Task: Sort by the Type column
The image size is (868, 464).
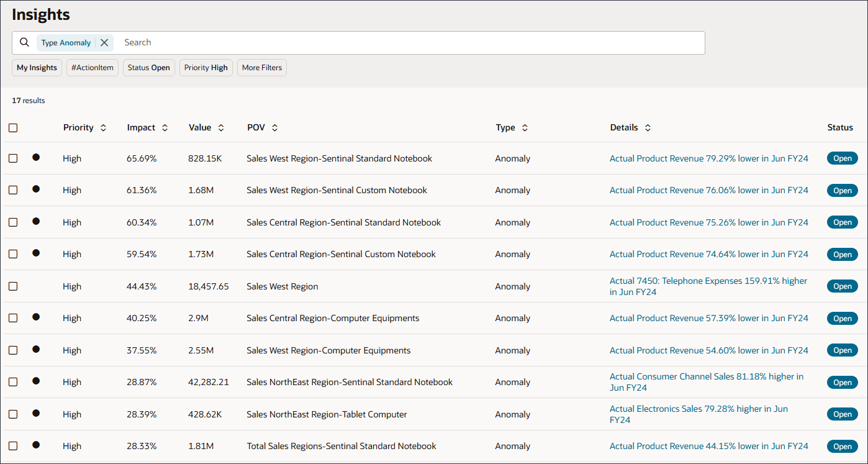Action: click(525, 127)
